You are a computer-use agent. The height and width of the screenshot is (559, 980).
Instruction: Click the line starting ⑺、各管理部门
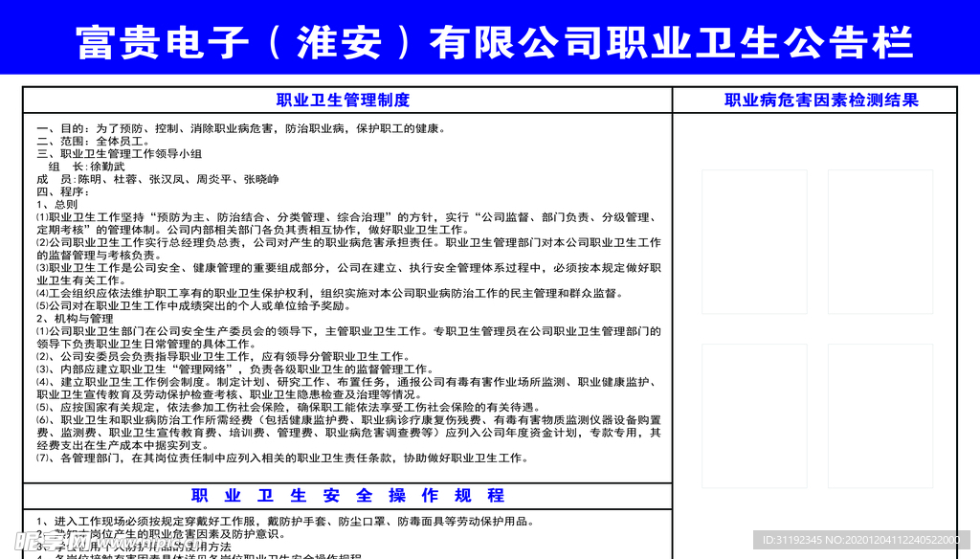(283, 458)
